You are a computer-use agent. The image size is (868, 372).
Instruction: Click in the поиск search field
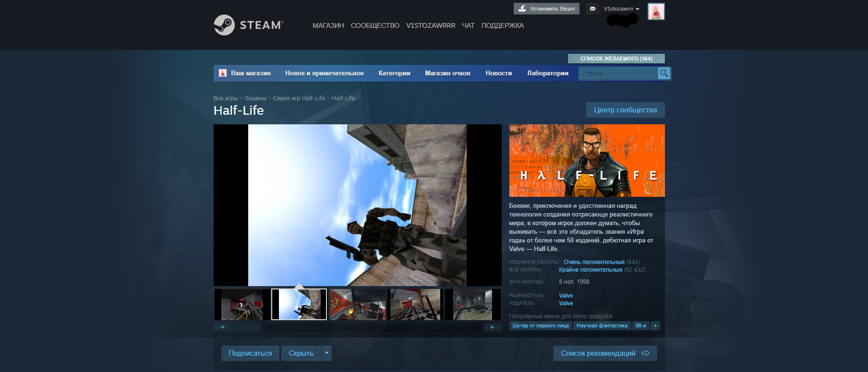618,73
